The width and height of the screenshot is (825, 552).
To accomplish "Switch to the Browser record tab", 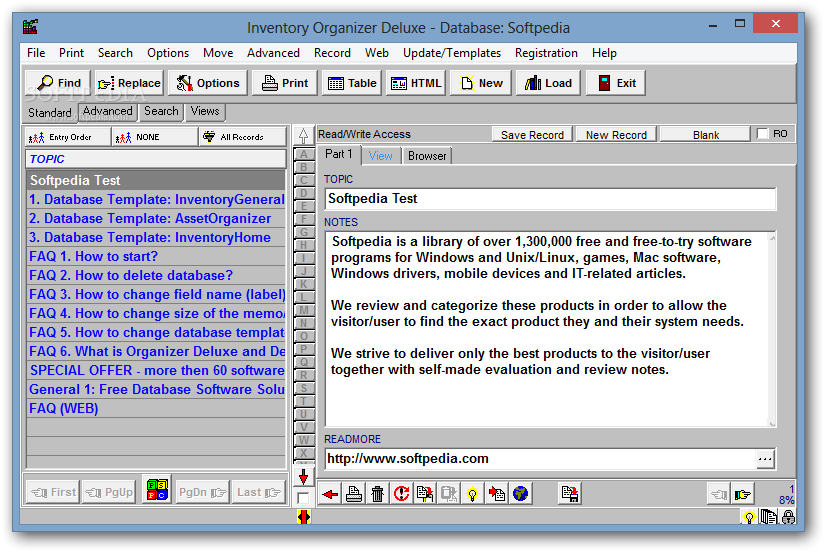I will tap(427, 156).
